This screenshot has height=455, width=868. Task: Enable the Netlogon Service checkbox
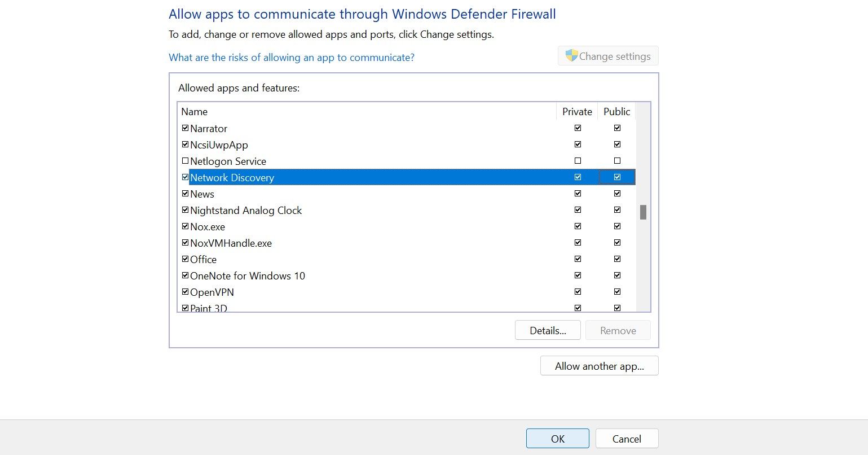point(185,160)
